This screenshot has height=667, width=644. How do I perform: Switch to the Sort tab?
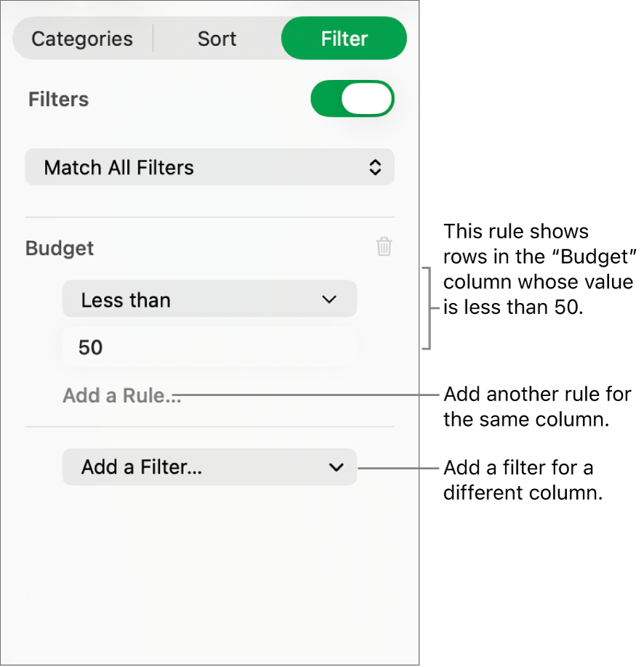point(216,38)
